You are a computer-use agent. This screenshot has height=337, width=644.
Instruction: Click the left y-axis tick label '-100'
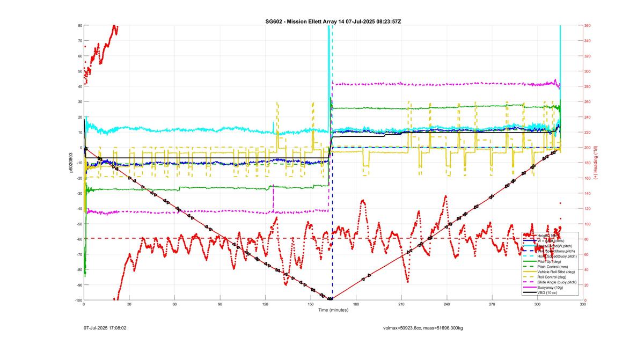[78, 300]
